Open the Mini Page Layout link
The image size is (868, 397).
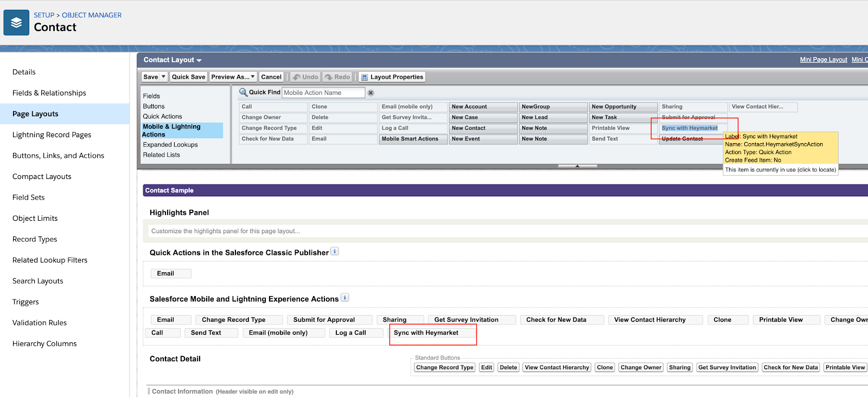click(x=824, y=60)
